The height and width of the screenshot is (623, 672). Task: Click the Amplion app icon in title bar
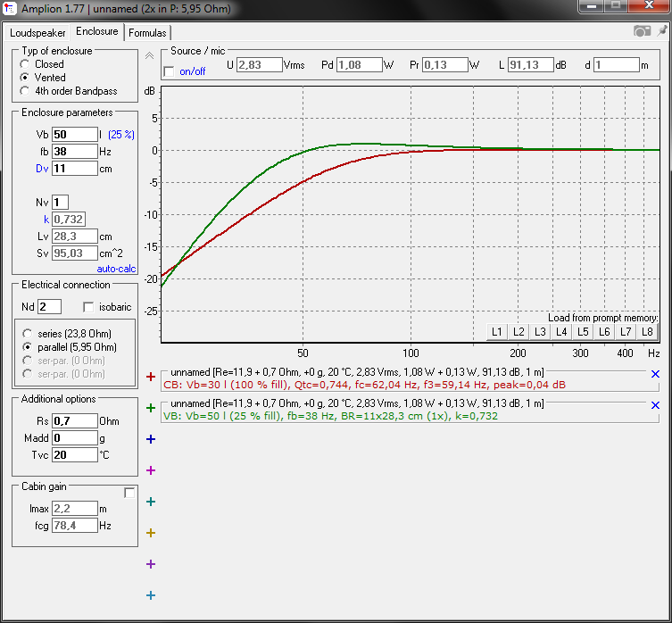point(10,9)
